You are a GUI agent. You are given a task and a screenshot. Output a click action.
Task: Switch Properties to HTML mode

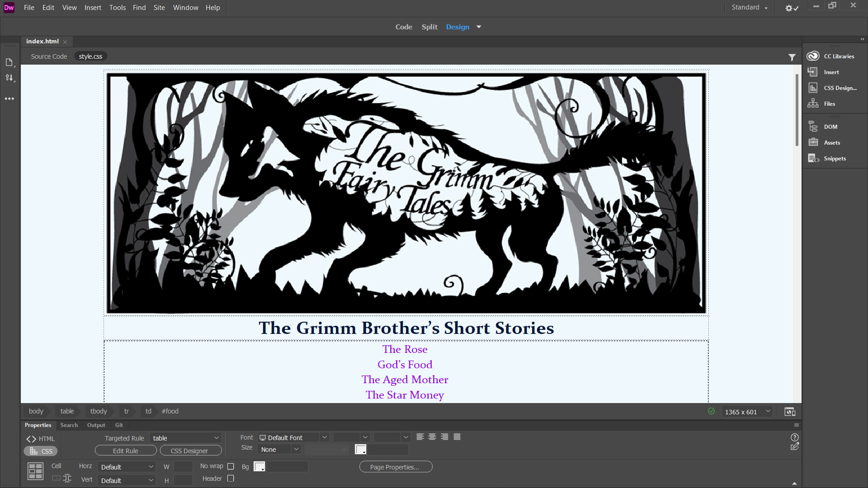(41, 439)
